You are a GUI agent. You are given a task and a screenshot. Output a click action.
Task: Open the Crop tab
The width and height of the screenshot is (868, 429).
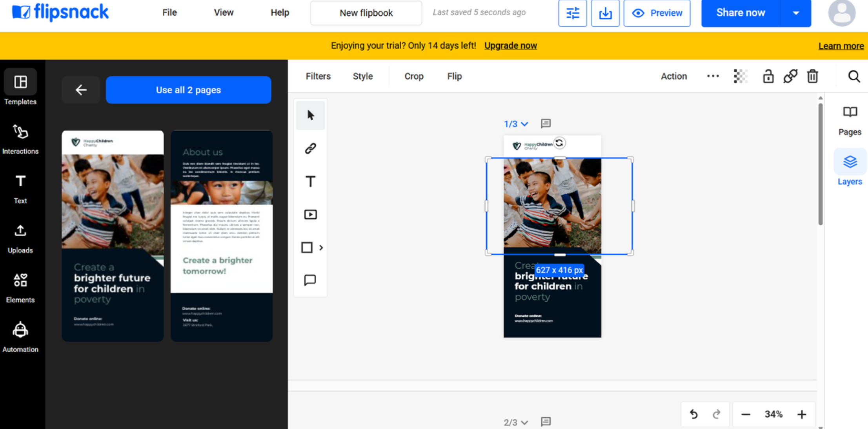(414, 76)
